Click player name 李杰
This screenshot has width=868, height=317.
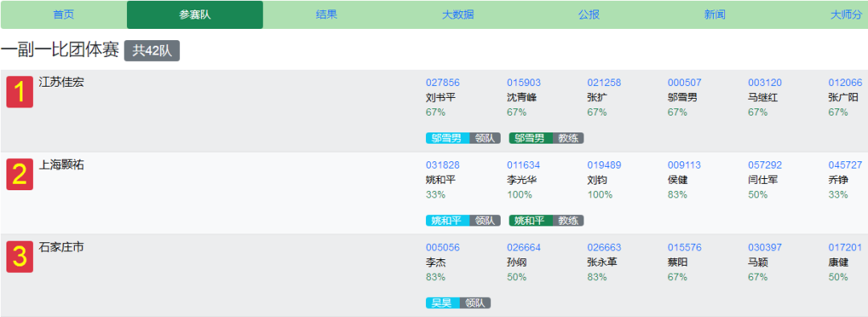point(436,262)
